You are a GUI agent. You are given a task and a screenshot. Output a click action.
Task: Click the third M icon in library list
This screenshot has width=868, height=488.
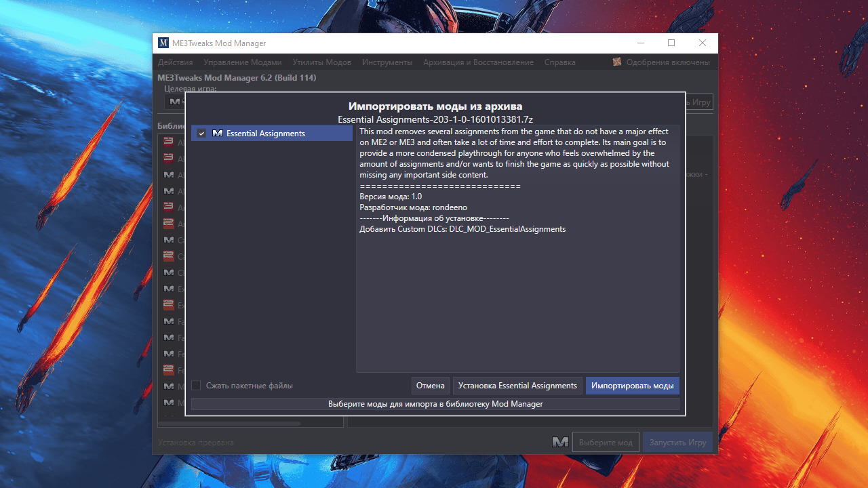pyautogui.click(x=169, y=240)
